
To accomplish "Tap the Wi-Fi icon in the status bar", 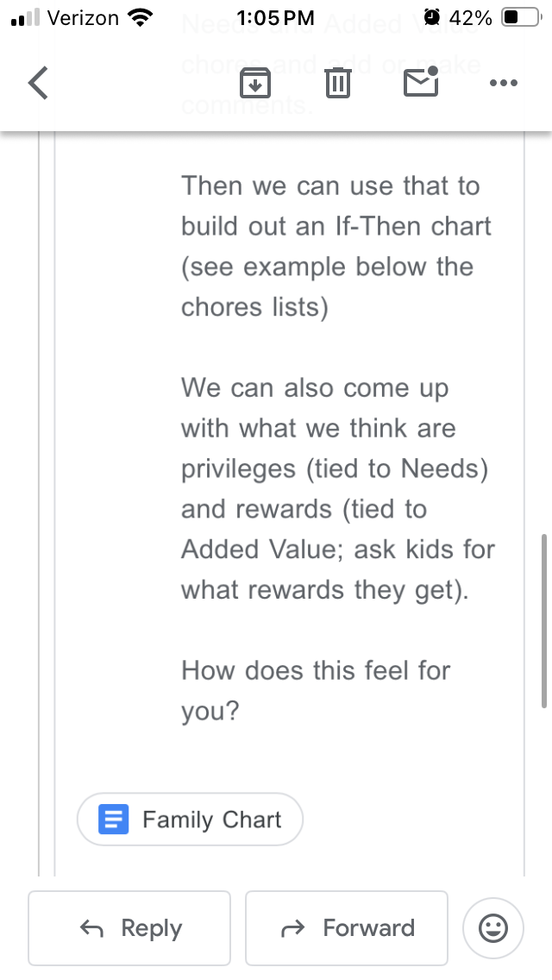I will [x=139, y=17].
